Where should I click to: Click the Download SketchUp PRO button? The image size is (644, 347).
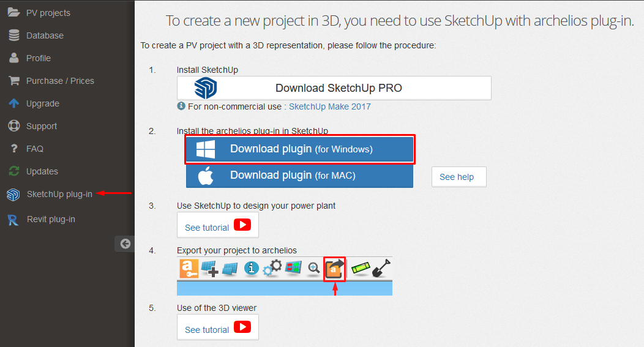(334, 88)
